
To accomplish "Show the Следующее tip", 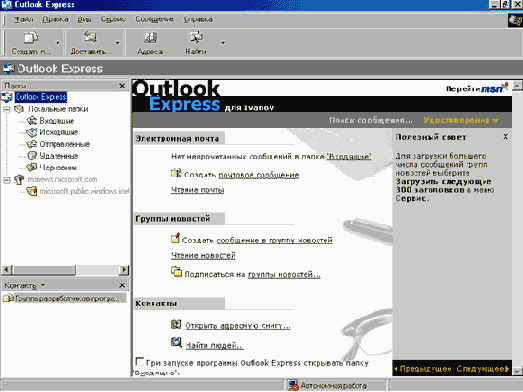I will (483, 369).
